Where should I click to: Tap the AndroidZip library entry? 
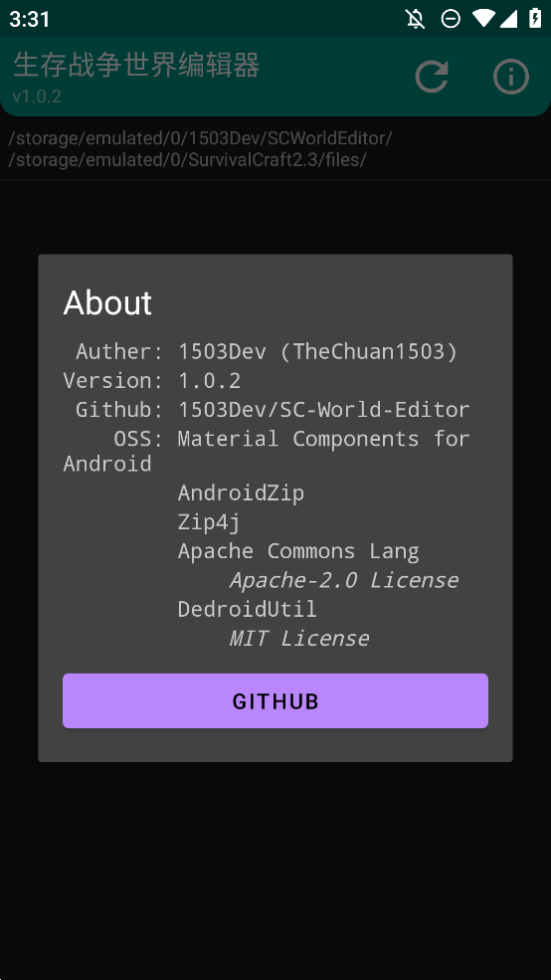click(241, 492)
